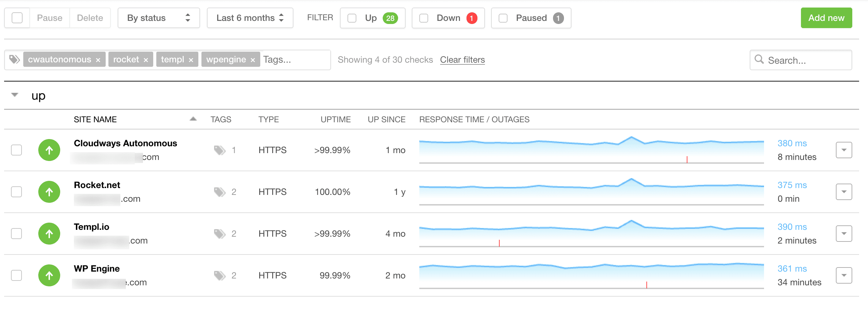This screenshot has width=868, height=311.
Task: Click the green 28 Up count badge
Action: 390,18
